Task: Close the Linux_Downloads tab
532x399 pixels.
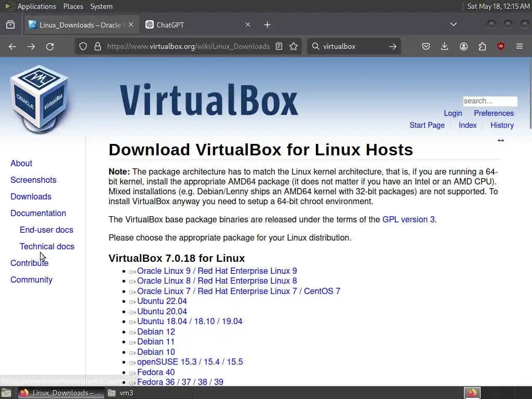Action: point(131,24)
